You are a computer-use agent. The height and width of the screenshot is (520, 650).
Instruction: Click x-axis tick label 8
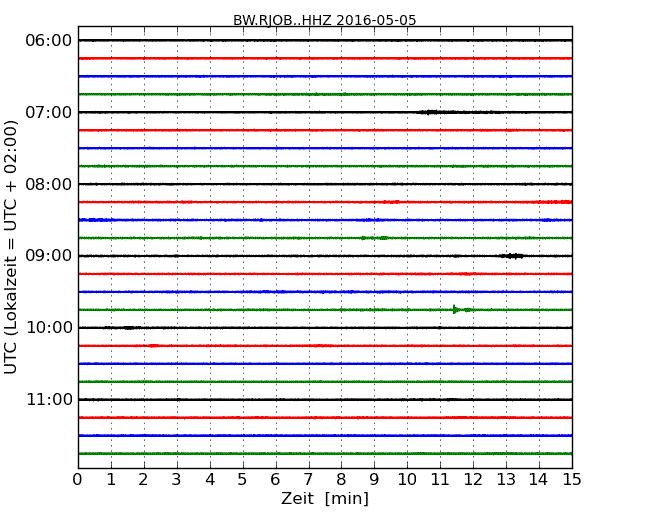pyautogui.click(x=341, y=480)
